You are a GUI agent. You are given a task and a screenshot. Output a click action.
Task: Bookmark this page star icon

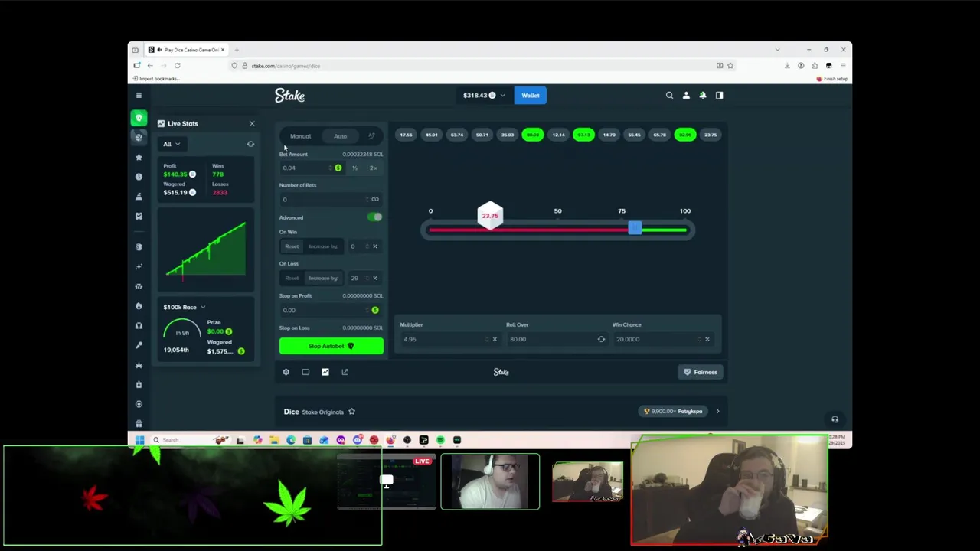point(730,66)
